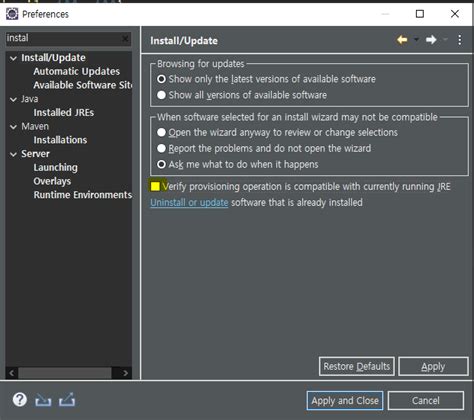Screen dimensions: 474x420
Task: Click the Restore Defaults button
Action: (357, 366)
